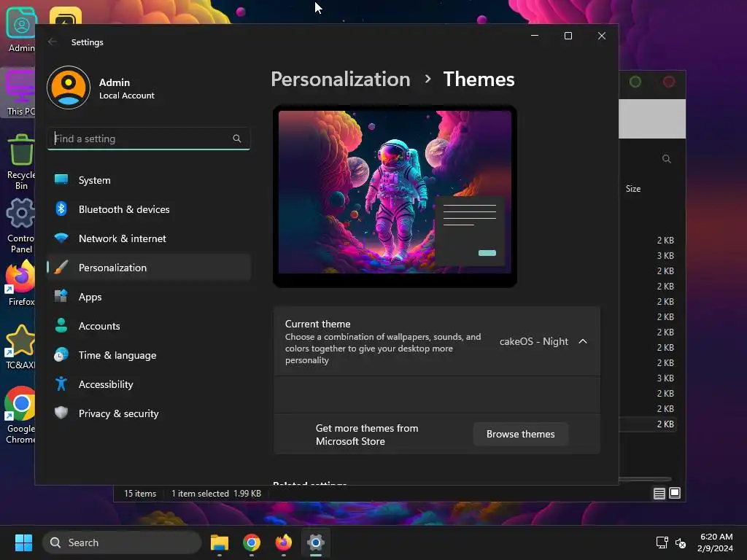Viewport: 747px width, 560px height.
Task: Switch to large icons view in Explorer
Action: (x=675, y=494)
